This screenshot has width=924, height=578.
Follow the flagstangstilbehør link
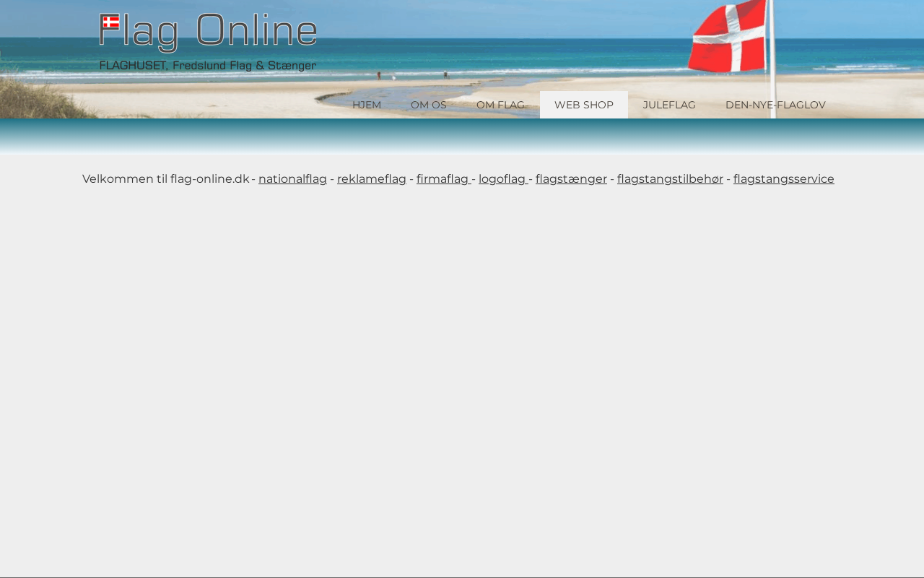click(x=670, y=179)
